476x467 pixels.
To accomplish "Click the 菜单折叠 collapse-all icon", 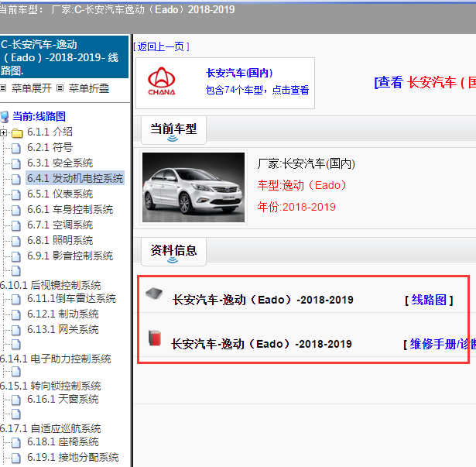I will tap(60, 88).
